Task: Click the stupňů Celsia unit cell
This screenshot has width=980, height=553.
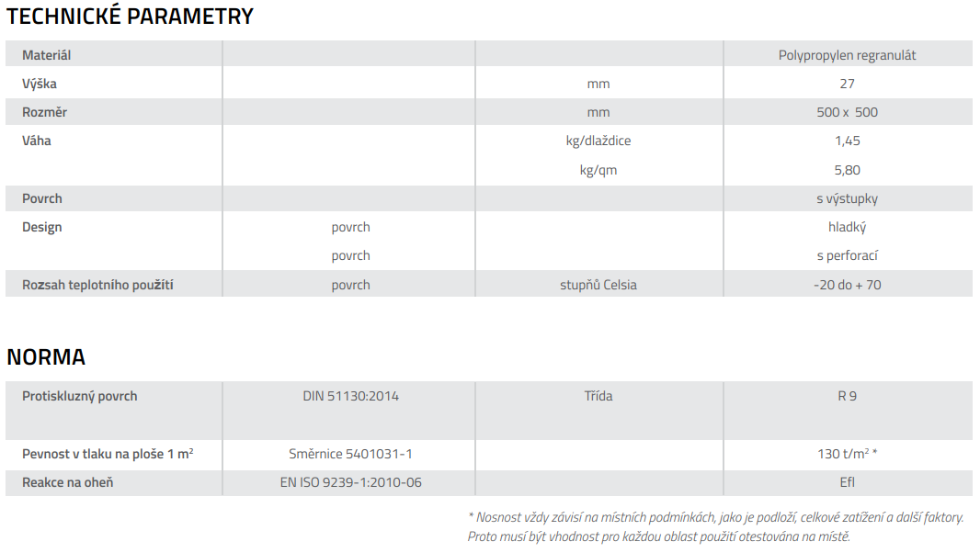Action: click(598, 285)
